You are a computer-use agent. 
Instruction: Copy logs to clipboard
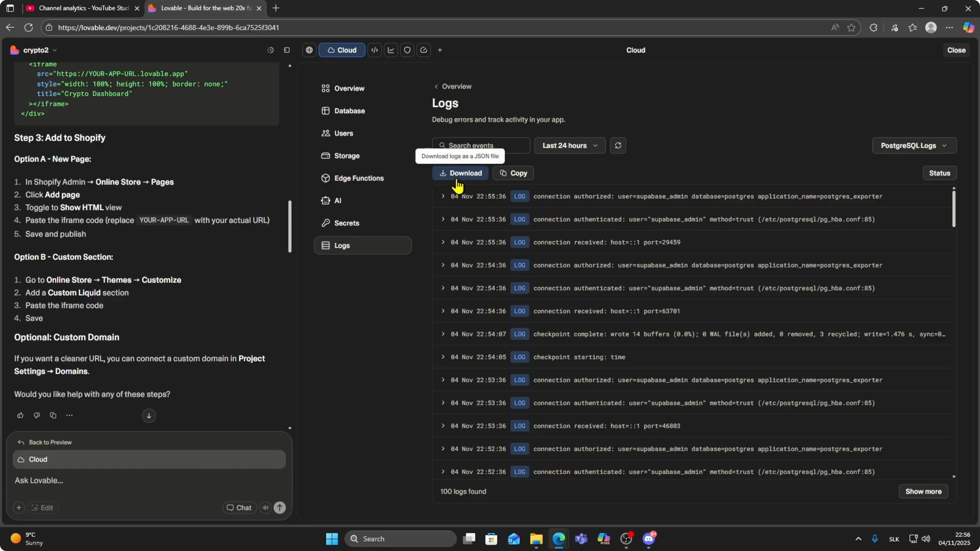pos(513,173)
